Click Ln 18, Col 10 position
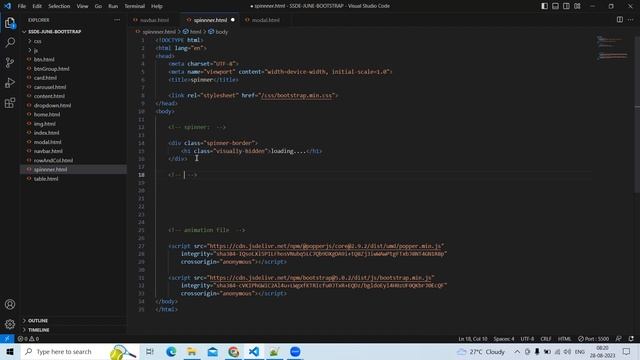640x360 pixels. (x=473, y=339)
